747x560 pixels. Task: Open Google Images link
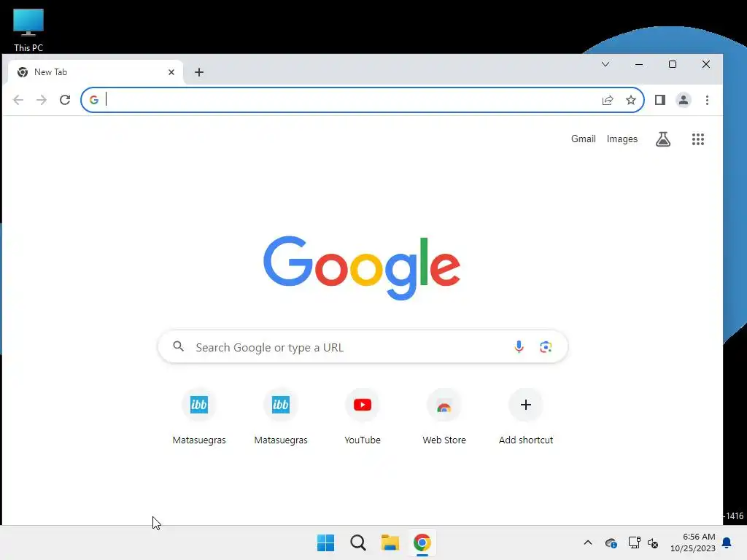tap(622, 139)
